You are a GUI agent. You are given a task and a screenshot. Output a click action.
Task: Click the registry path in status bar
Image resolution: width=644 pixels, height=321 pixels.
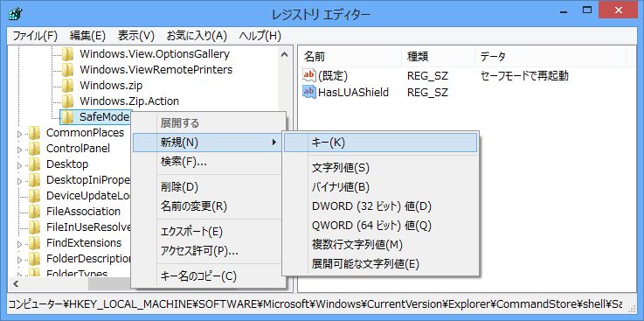[x=315, y=304]
